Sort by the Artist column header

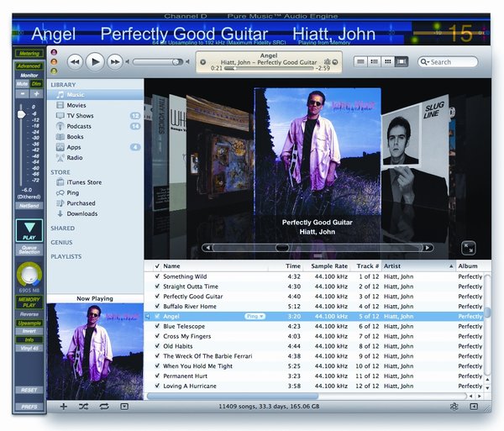418,266
